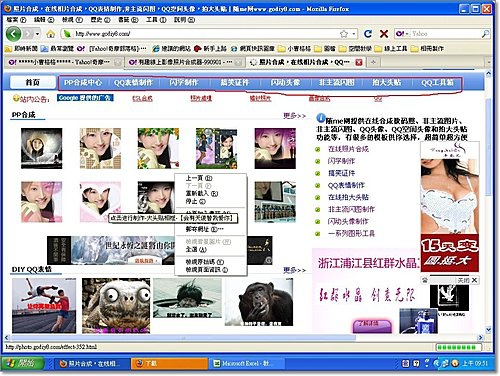The height and width of the screenshot is (376, 500).
Task: Open the Yahoo search engine selector
Action: click(x=402, y=34)
